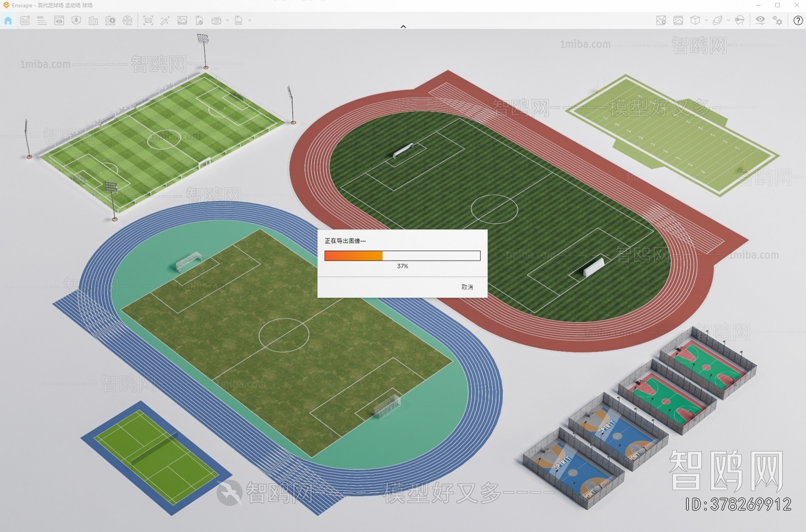Viewport: 806px width, 532px height.
Task: Open the Mini Map tool
Action: pos(661,20)
